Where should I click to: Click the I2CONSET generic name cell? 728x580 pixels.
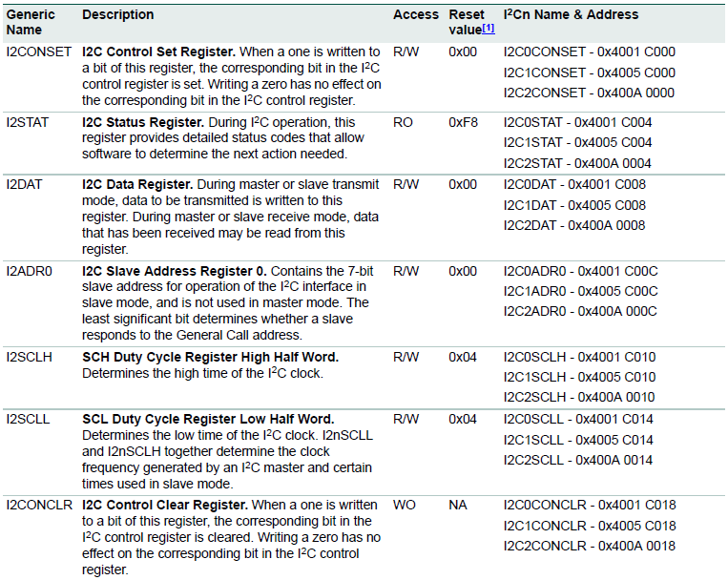point(38,52)
